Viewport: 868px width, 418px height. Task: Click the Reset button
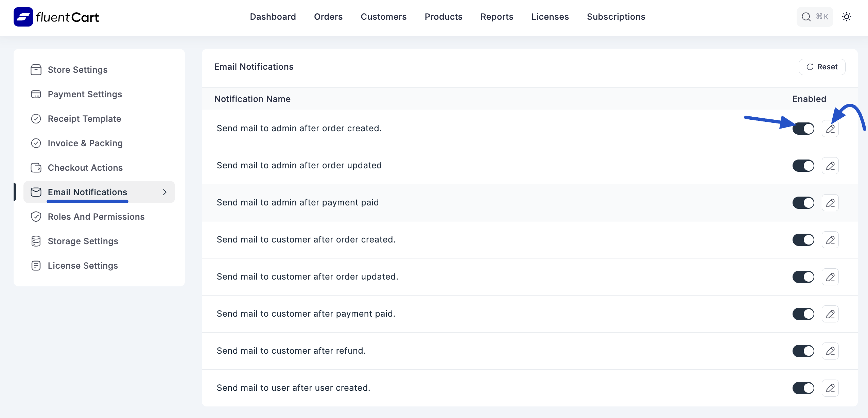(822, 67)
